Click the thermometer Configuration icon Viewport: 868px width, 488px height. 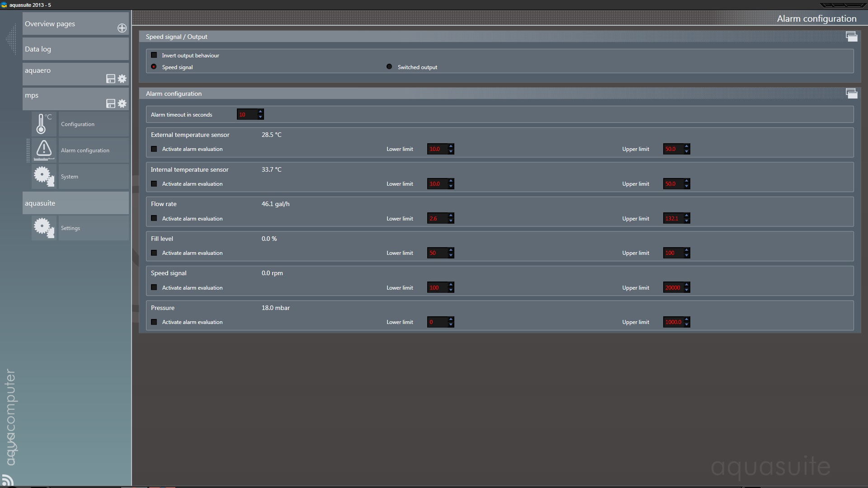44,124
